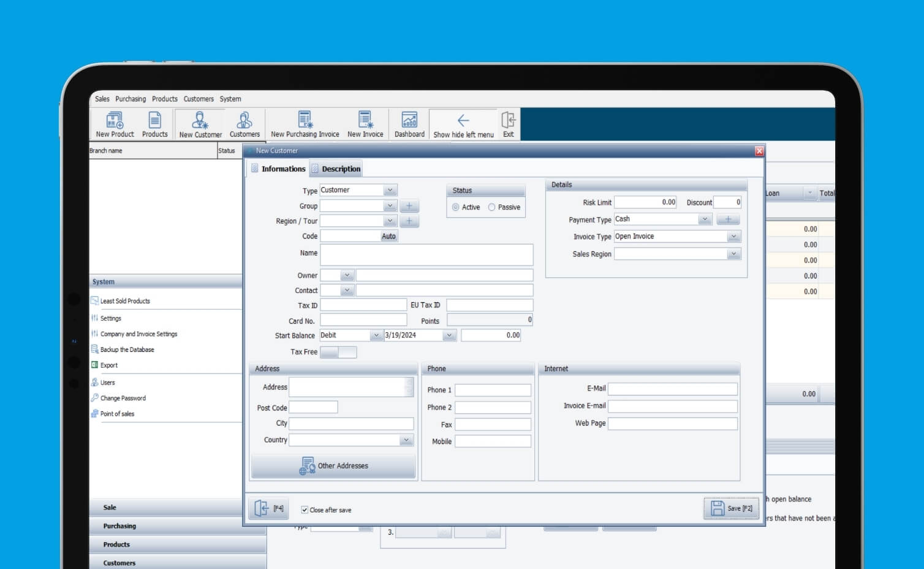
Task: Open the Start Balance date picker
Action: pyautogui.click(x=449, y=335)
